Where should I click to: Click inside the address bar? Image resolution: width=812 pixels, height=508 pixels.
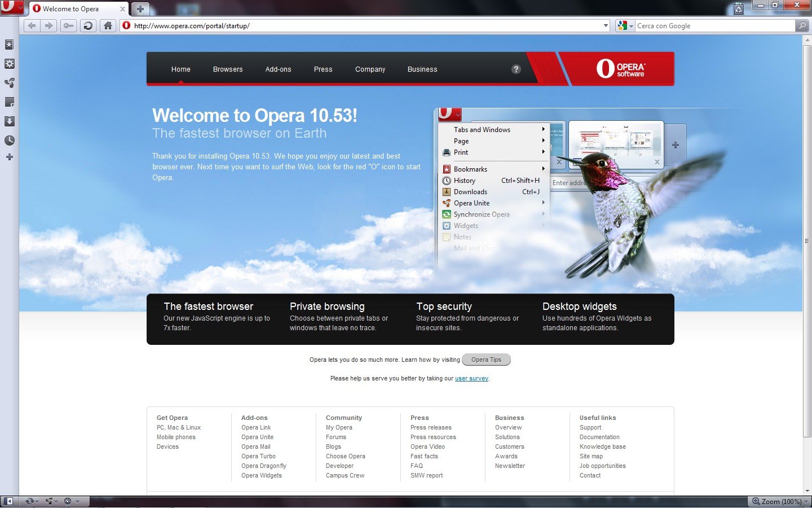point(338,25)
